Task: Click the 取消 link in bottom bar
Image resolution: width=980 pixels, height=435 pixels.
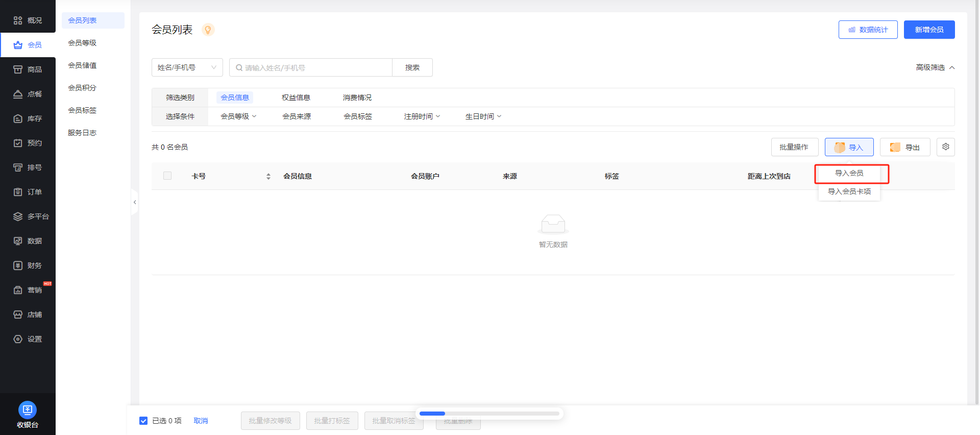Action: click(x=201, y=421)
